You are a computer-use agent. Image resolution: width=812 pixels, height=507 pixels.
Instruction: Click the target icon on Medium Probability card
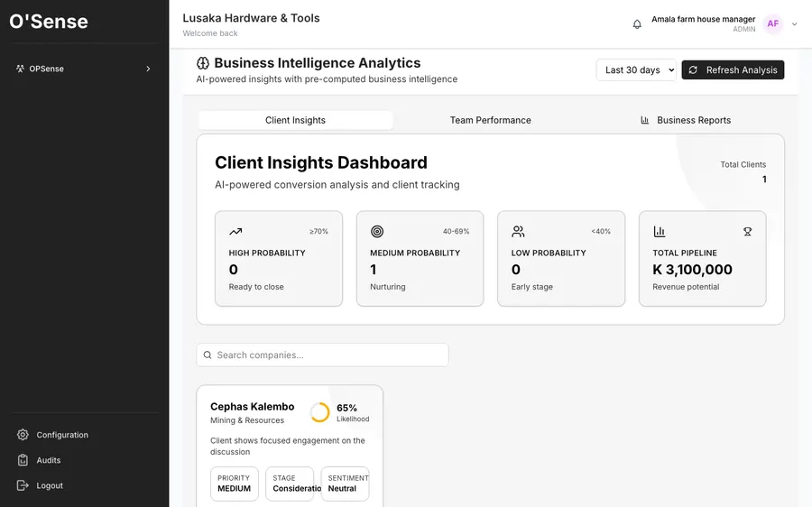click(377, 232)
